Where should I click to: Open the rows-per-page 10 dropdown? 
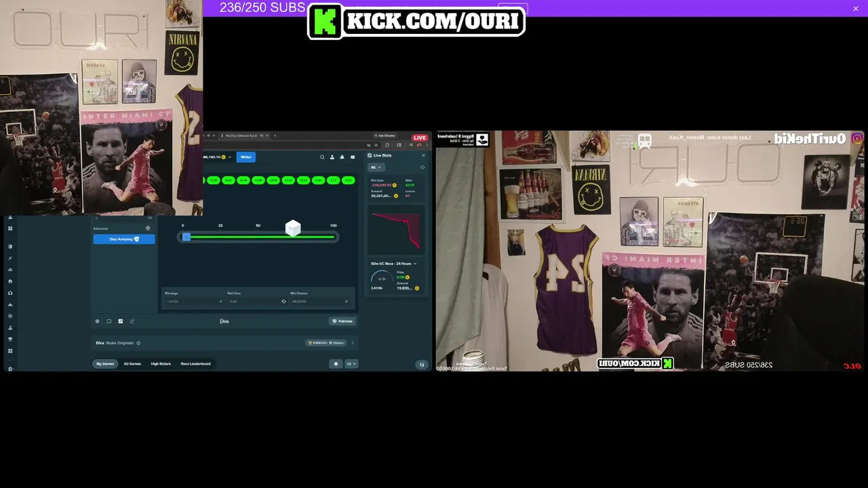click(x=351, y=364)
